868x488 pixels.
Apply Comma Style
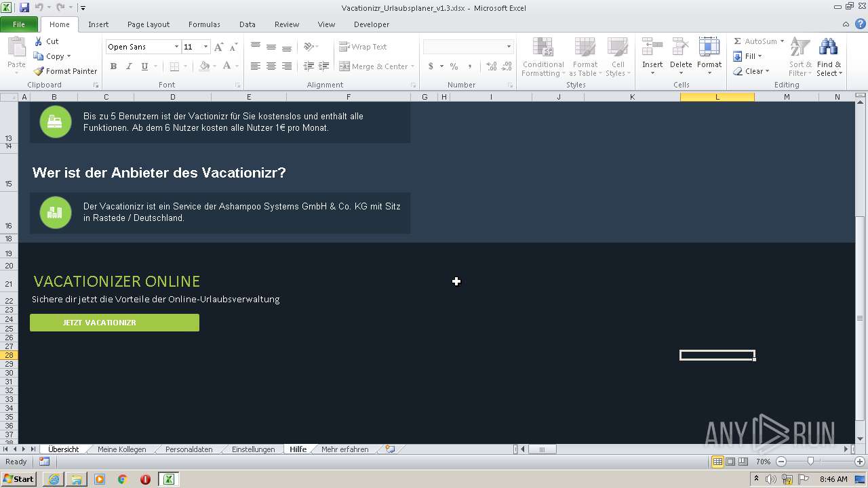click(x=469, y=66)
